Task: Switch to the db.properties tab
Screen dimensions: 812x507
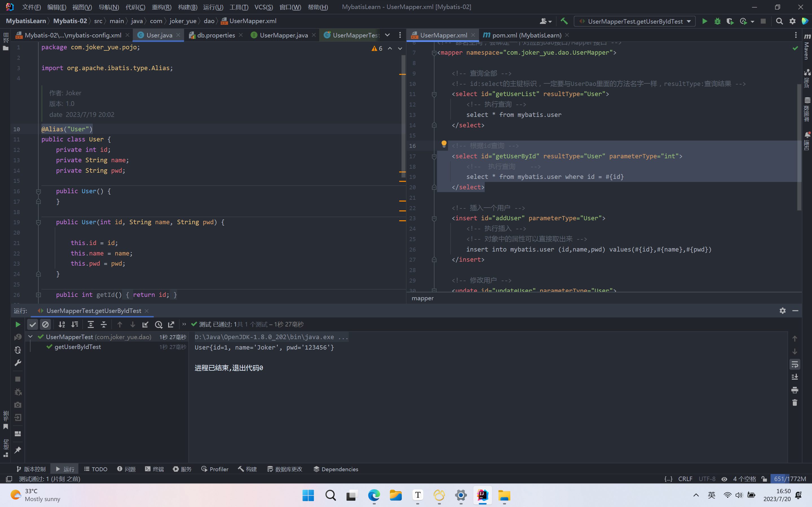Action: pos(216,35)
